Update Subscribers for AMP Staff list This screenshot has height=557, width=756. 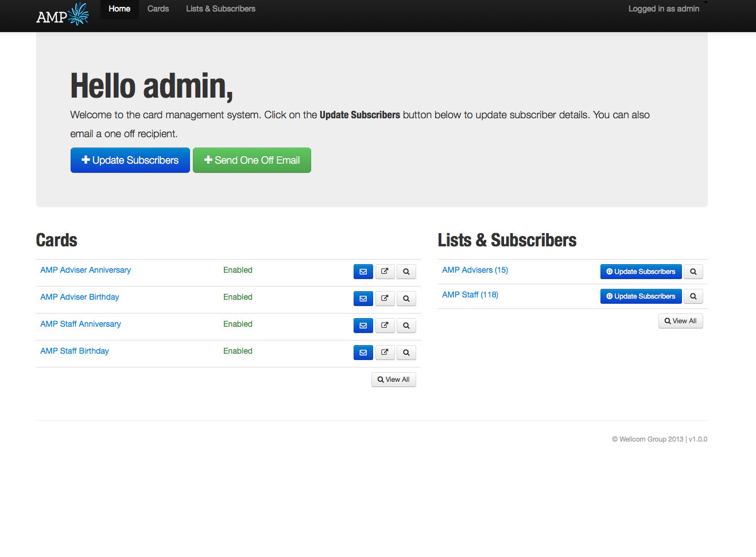click(x=641, y=296)
